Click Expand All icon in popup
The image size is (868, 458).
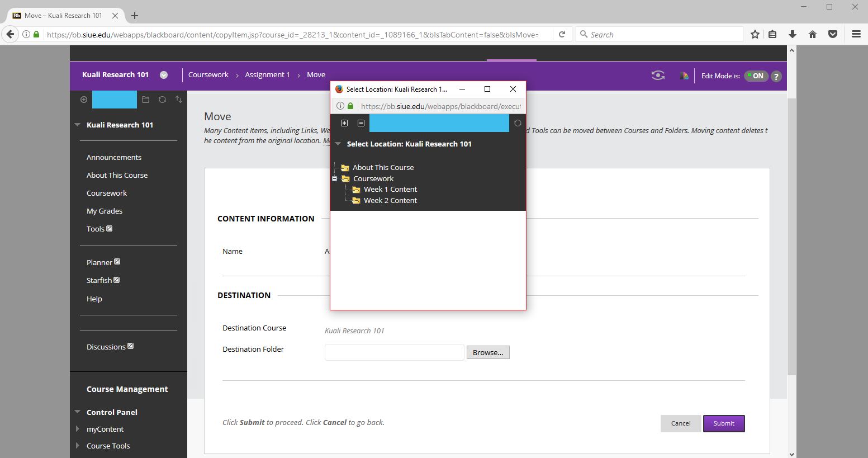(x=344, y=123)
